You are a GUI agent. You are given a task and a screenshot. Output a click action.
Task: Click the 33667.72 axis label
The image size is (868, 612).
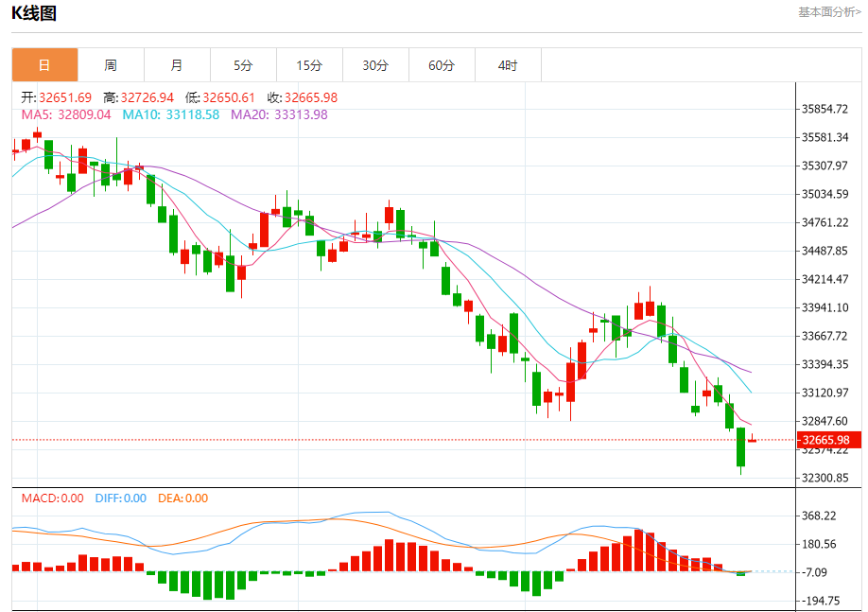point(825,336)
